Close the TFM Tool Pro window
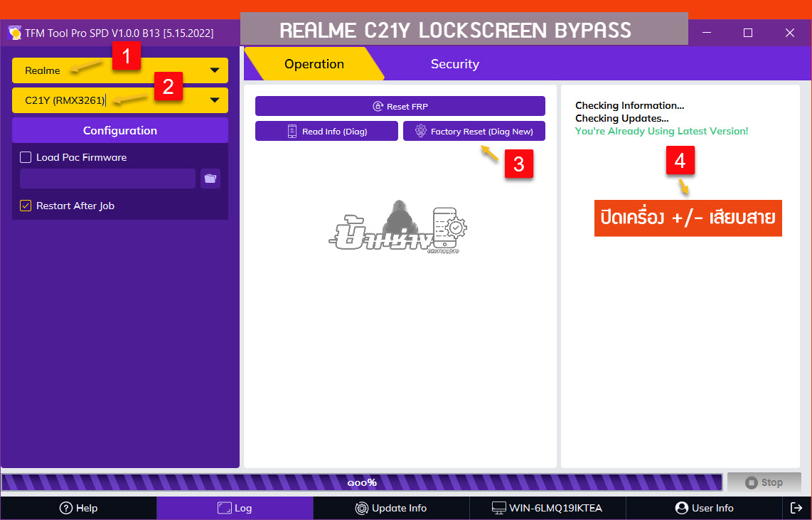Screen dimensions: 812x520 click(790, 33)
